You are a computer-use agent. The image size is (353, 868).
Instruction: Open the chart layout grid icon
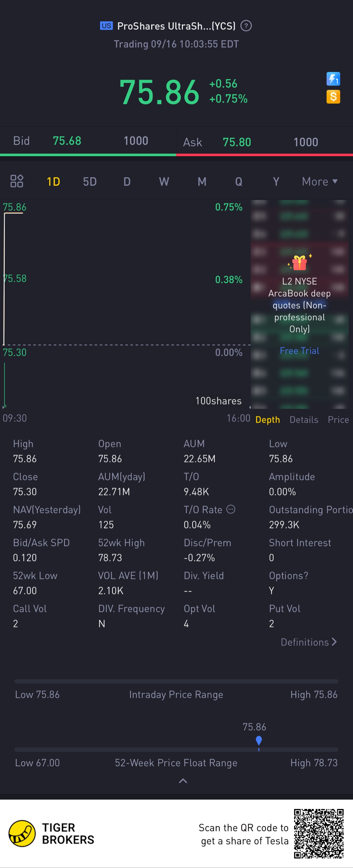coord(17,181)
